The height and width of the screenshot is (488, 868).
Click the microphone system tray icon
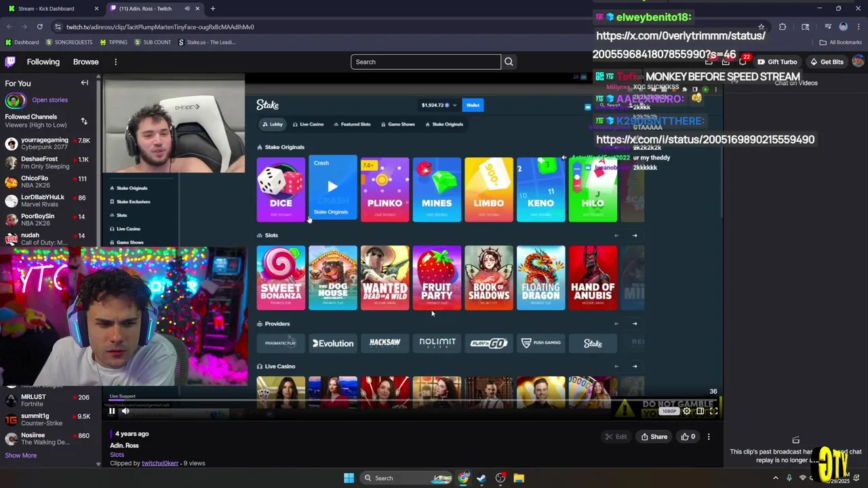coord(789,478)
